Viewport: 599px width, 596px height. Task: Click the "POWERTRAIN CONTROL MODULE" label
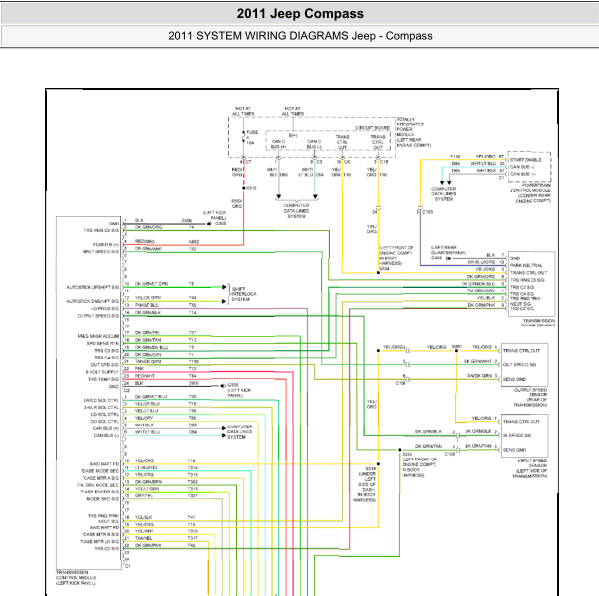(531, 188)
